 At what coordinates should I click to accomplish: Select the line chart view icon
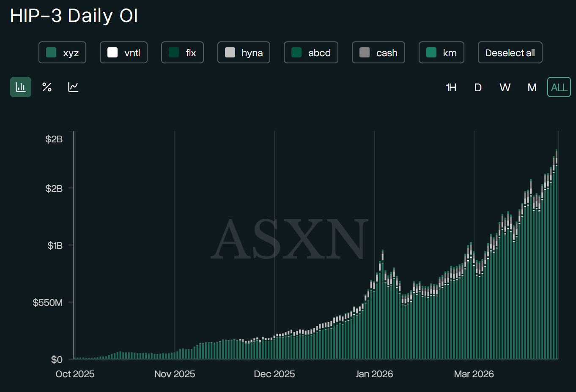point(73,87)
